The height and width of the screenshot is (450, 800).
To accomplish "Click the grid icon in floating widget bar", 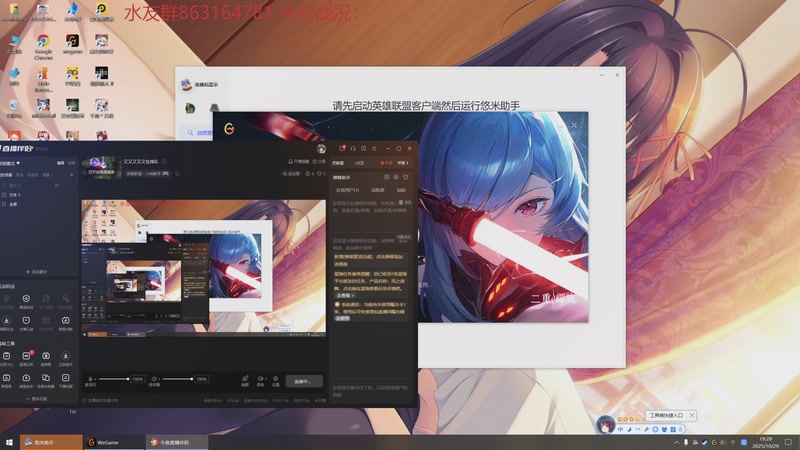I will point(673,430).
